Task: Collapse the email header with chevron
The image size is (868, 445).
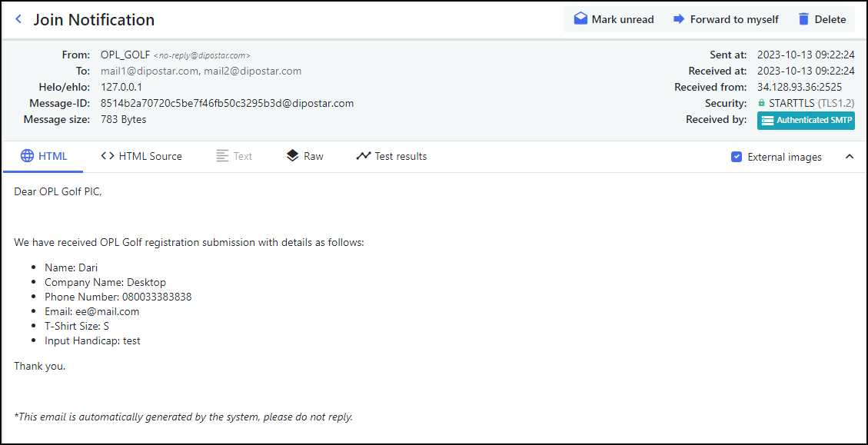Action: 850,157
